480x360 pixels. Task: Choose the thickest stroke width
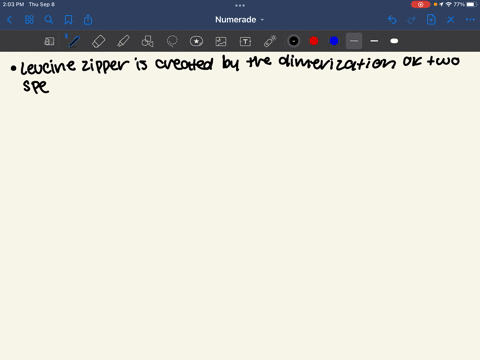(394, 41)
